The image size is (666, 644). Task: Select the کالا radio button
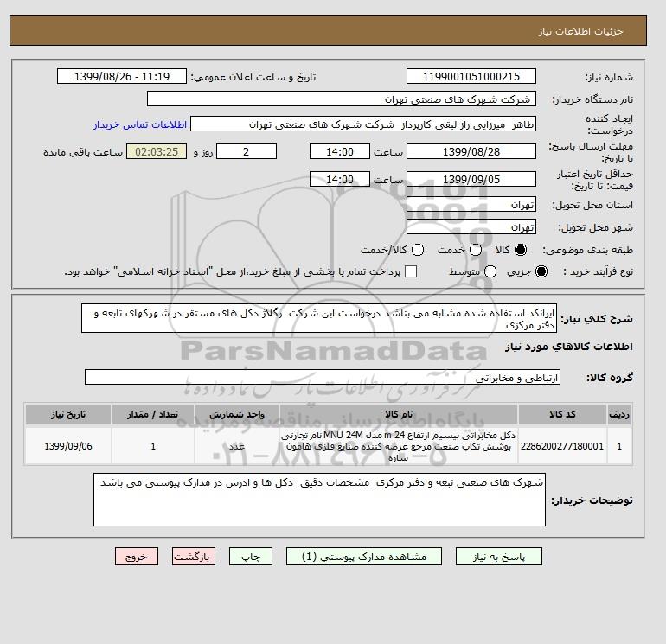point(521,250)
